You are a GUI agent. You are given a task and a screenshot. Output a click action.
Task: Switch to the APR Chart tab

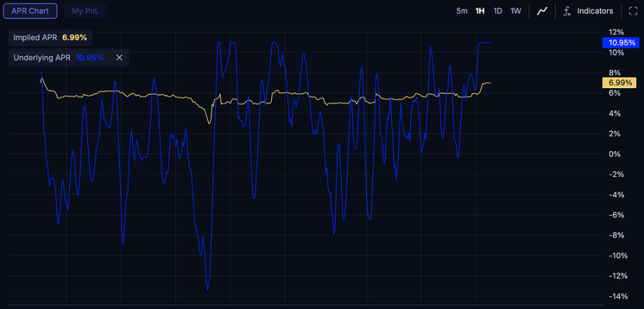click(29, 10)
